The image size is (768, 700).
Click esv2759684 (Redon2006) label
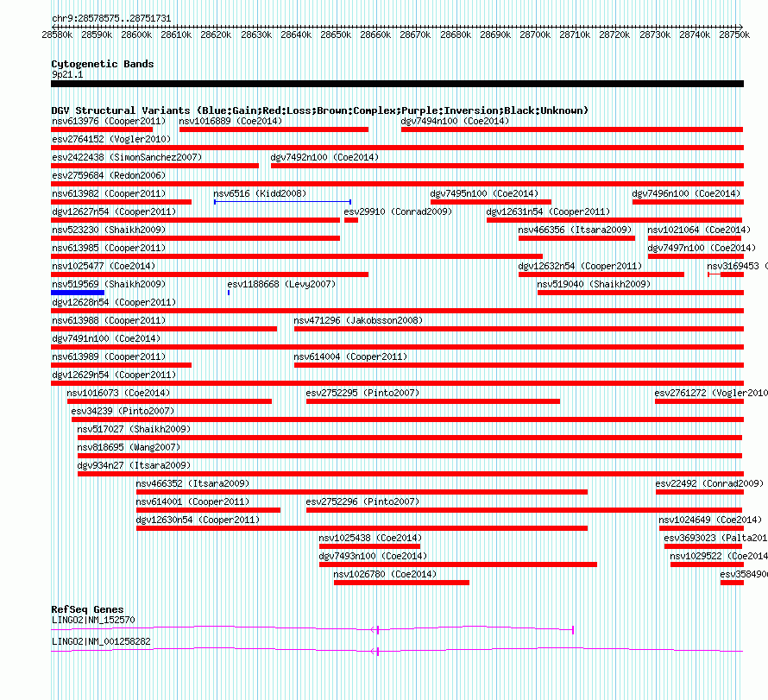(109, 175)
